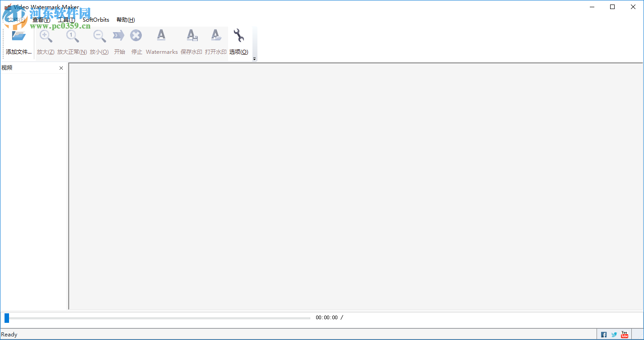
Task: Open the SoftOrbits menu
Action: click(x=95, y=19)
